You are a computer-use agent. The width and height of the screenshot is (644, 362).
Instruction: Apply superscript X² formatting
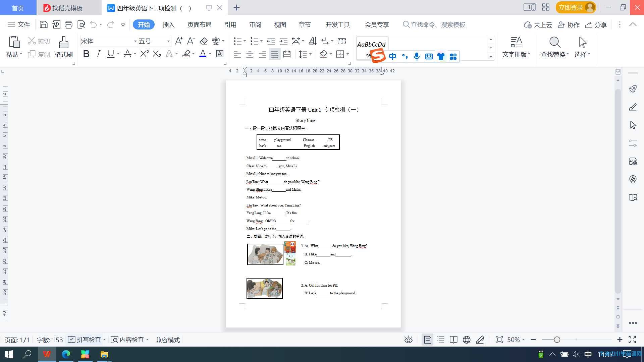click(144, 54)
